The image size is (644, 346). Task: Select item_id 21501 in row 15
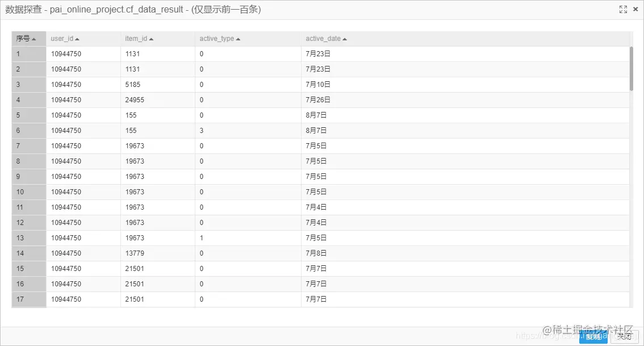click(158, 269)
